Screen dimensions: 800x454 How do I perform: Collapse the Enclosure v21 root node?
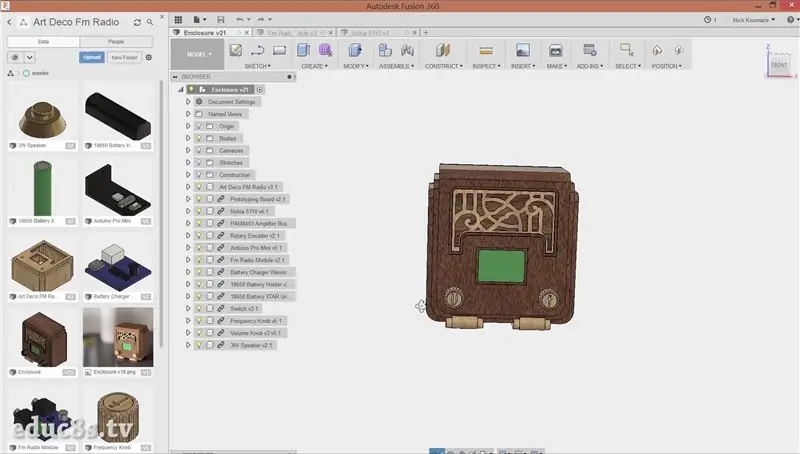tap(181, 90)
